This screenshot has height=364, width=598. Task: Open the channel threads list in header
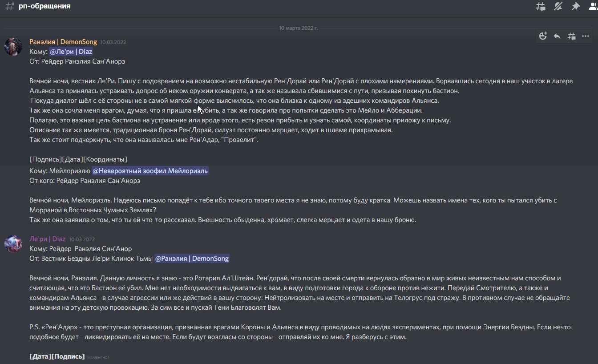pos(541,6)
